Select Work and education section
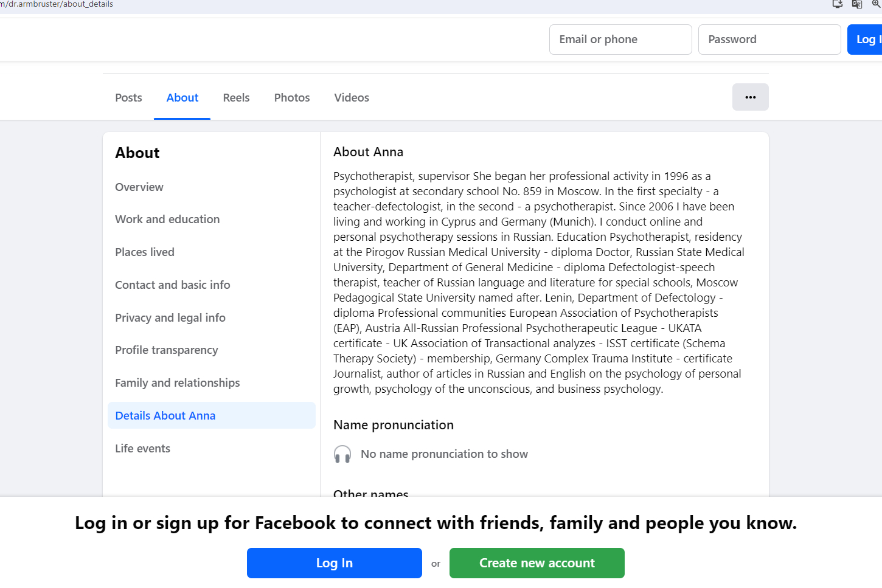 pos(167,220)
